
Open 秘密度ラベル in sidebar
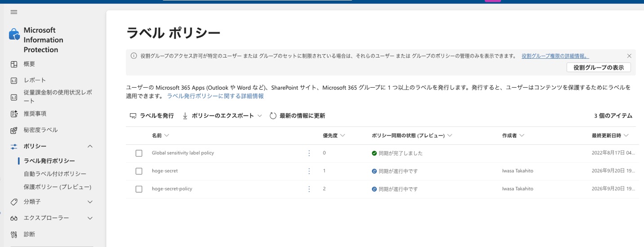click(x=40, y=130)
